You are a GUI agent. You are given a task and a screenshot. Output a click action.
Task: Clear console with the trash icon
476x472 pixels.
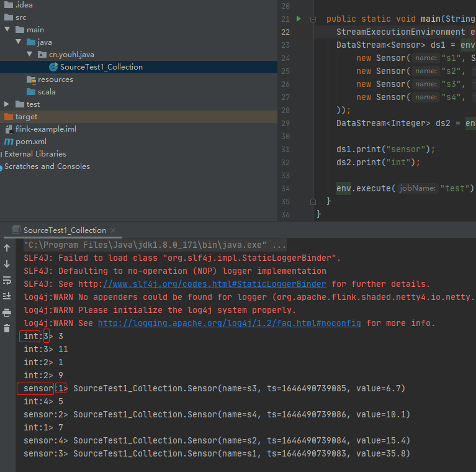[7, 328]
